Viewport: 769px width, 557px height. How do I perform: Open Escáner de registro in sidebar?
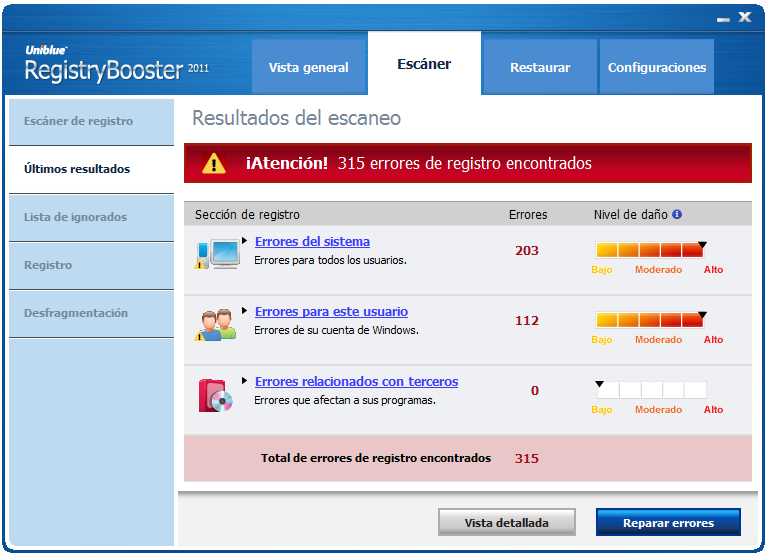coord(91,121)
